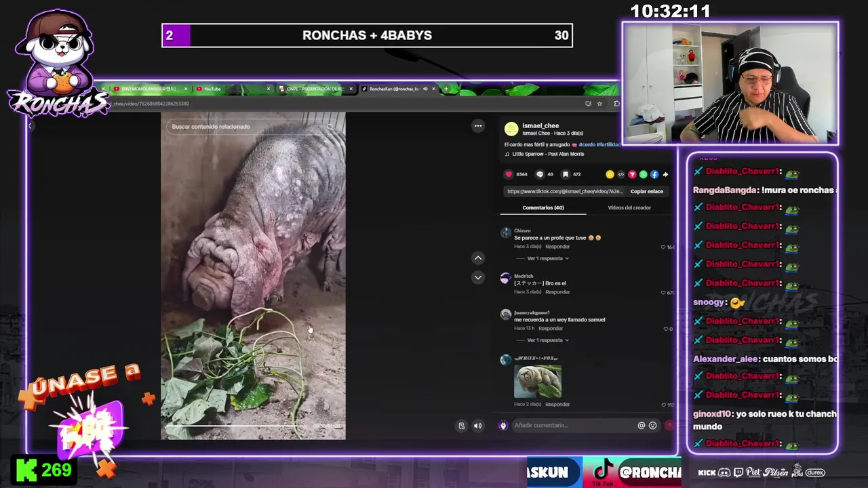Open the ismael_chee profile name
This screenshot has width=868, height=488.
point(540,125)
